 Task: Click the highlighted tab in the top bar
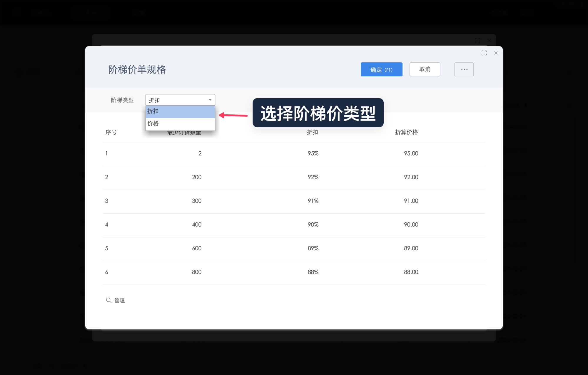tap(91, 13)
